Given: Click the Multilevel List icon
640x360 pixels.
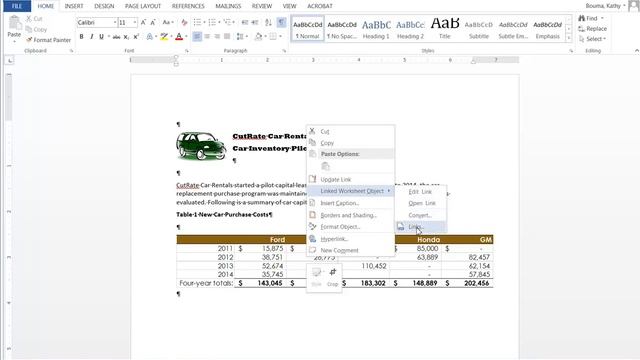Looking at the screenshot, I should [227, 22].
